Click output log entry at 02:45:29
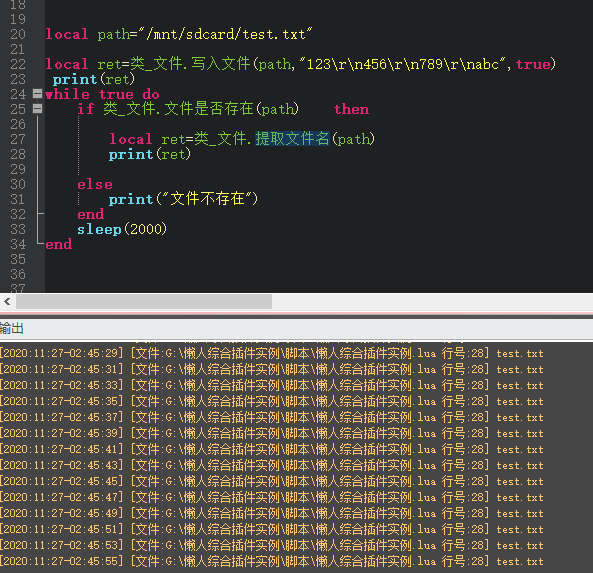The height and width of the screenshot is (573, 593). click(272, 353)
